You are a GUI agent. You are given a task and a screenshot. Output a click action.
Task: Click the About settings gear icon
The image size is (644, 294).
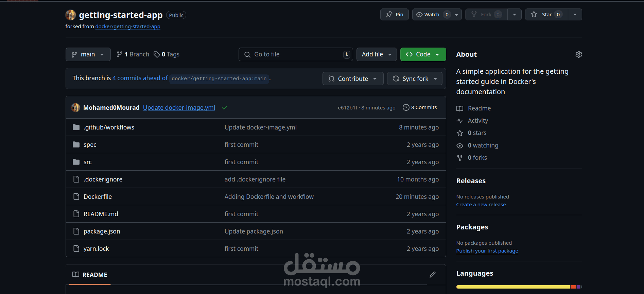click(x=578, y=54)
